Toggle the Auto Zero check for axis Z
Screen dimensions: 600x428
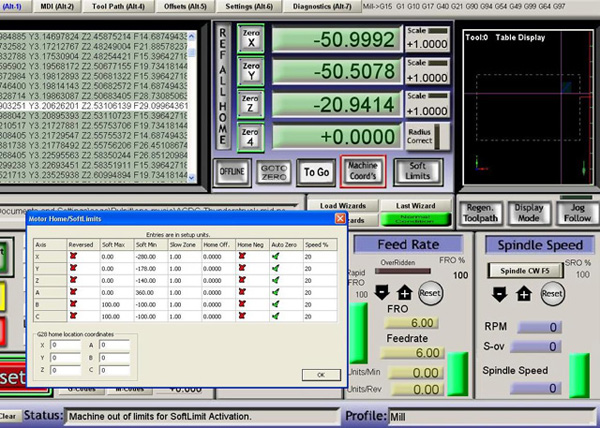click(x=275, y=280)
